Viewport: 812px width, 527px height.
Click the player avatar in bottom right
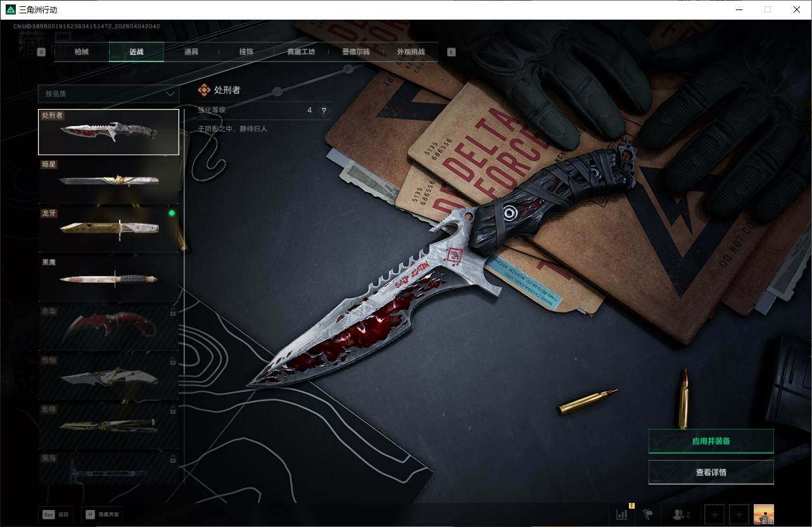[x=763, y=514]
